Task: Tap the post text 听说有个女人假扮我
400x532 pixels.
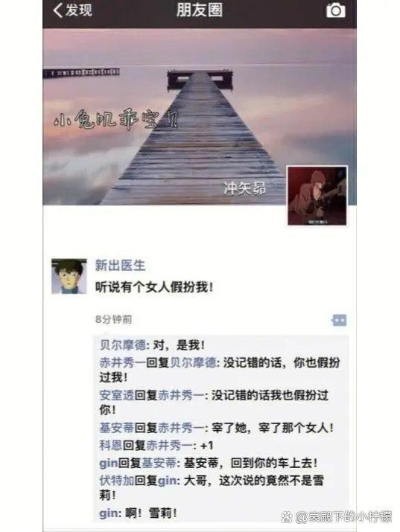Action: [154, 287]
